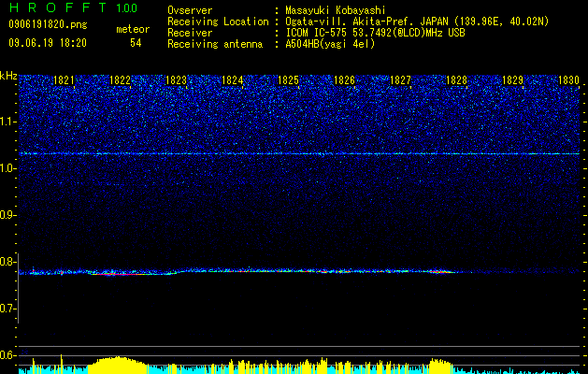The width and height of the screenshot is (588, 374).
Task: Click the 1830 time label
Action: click(x=568, y=80)
